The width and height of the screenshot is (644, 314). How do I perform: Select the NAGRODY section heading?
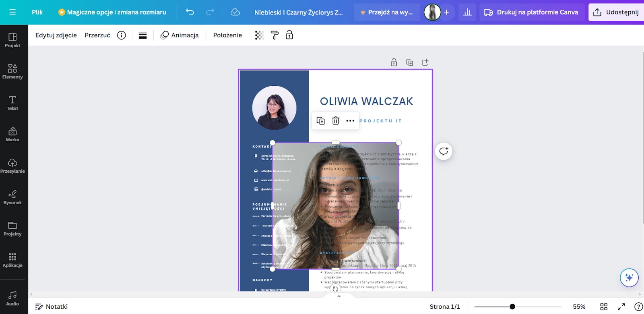click(262, 280)
